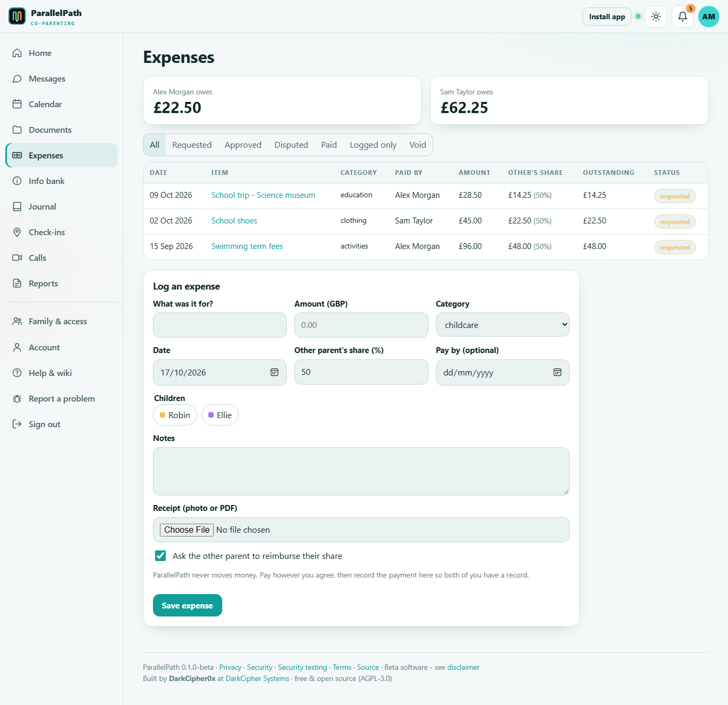This screenshot has width=728, height=705.
Task: Click the Check-ins location pin icon
Action: 17,232
